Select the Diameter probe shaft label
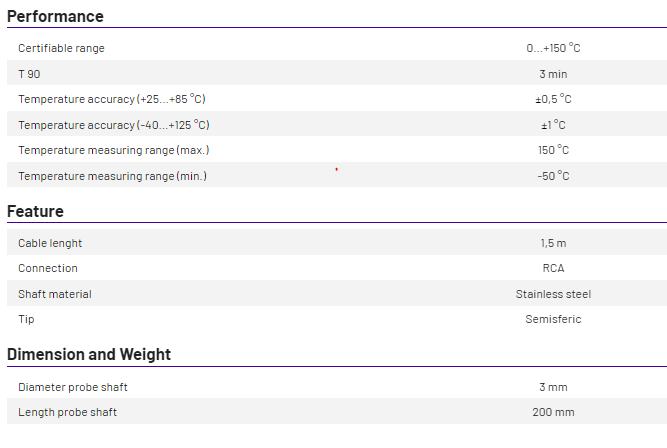This screenshot has height=448, width=667. click(x=73, y=387)
